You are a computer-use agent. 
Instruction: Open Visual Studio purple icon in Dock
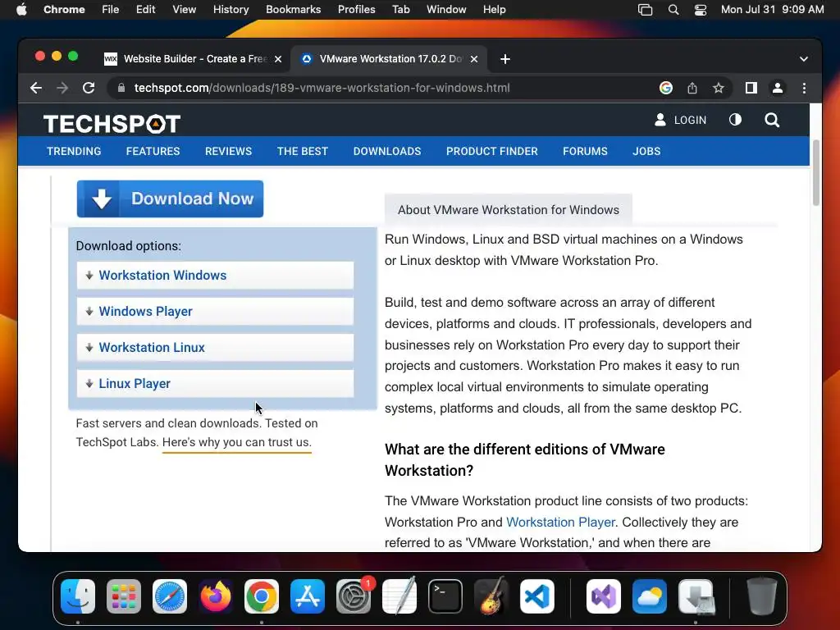[604, 596]
